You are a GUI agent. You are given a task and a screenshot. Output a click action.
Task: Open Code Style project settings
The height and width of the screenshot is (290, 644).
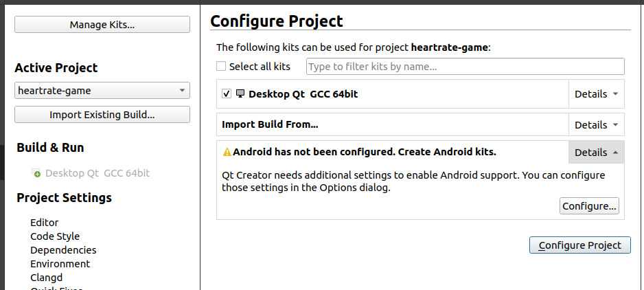tap(55, 236)
